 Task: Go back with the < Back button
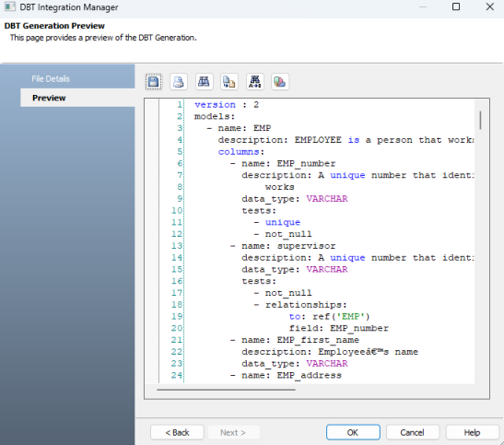click(177, 432)
